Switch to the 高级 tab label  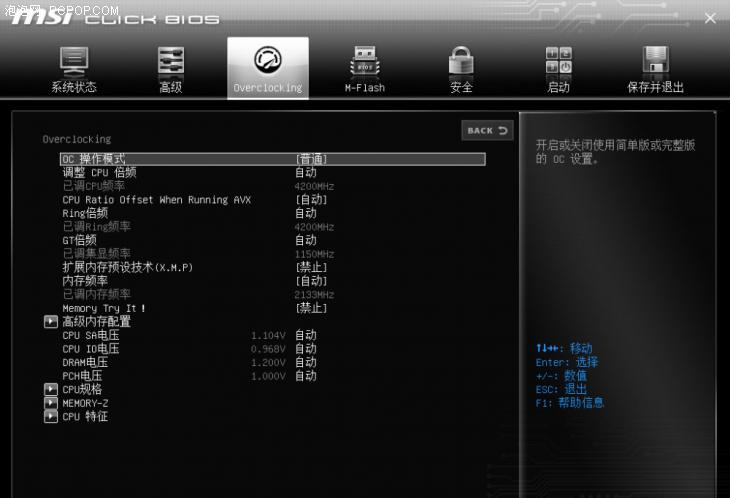coord(170,87)
